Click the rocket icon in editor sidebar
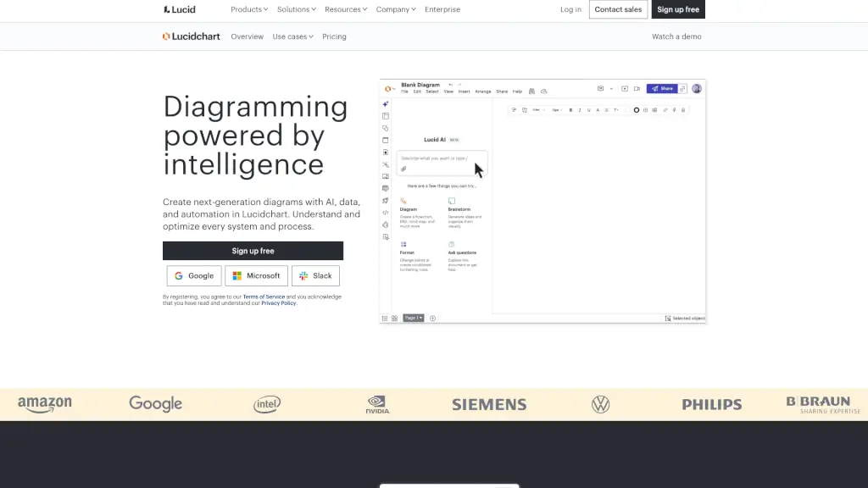 [x=386, y=201]
